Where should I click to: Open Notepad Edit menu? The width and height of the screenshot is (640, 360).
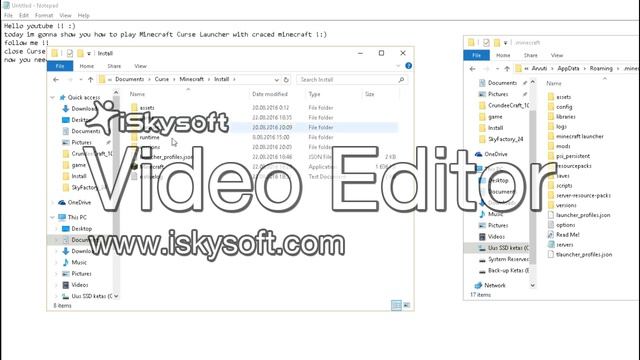24,16
